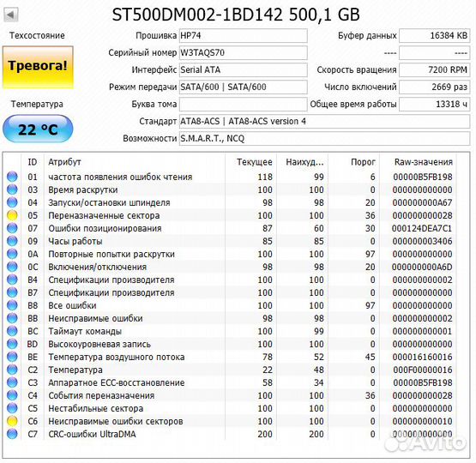Select blue status icon of attribute 01
476x463 pixels.
pyautogui.click(x=12, y=177)
